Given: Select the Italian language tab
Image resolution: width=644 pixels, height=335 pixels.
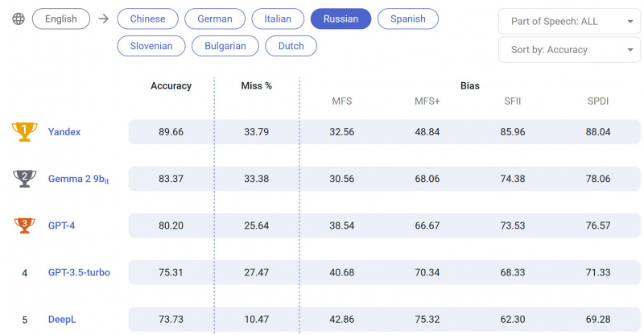Looking at the screenshot, I should (278, 19).
